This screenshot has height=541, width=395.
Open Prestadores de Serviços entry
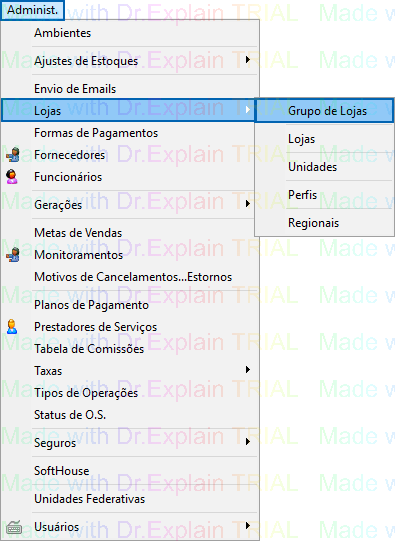130,327
